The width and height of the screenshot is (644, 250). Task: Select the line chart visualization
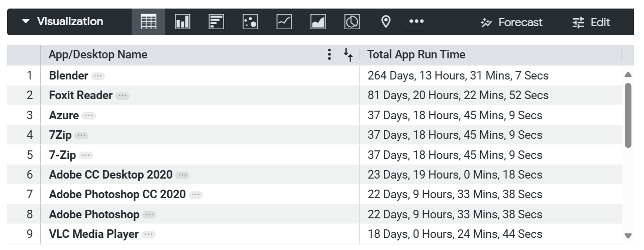click(x=284, y=22)
